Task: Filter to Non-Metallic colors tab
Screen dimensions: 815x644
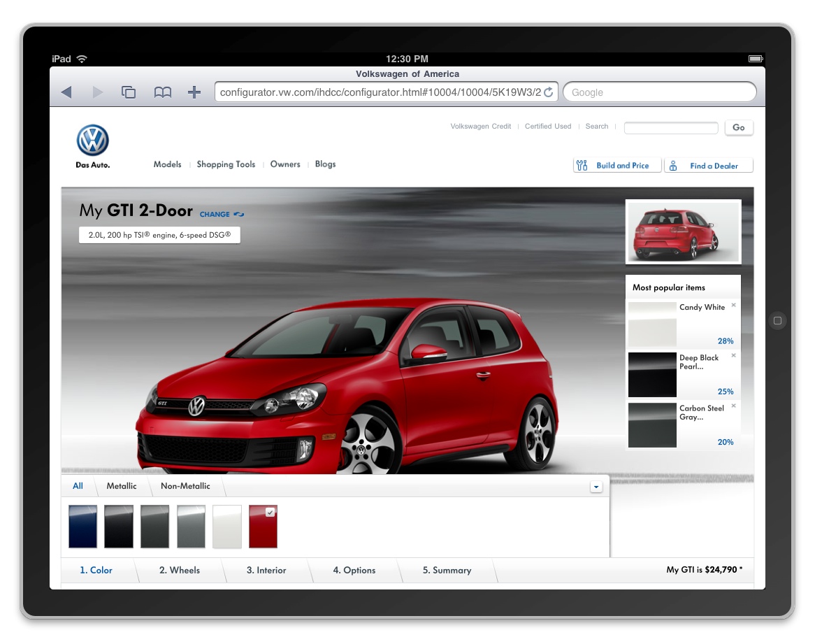Action: pos(185,486)
